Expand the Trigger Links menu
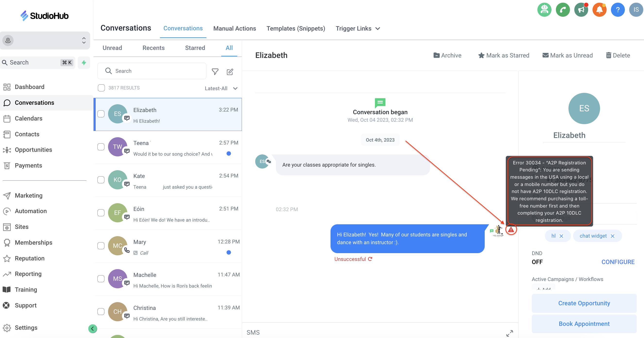The width and height of the screenshot is (644, 338). (x=357, y=28)
